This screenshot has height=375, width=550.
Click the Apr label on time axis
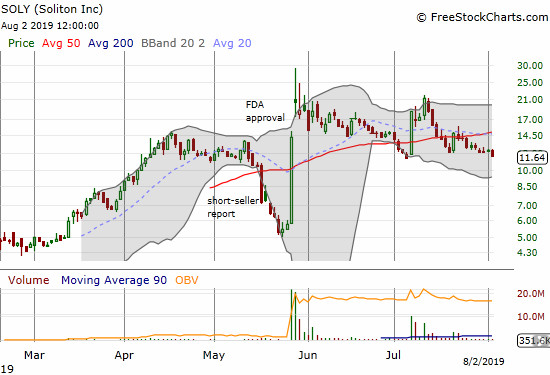[x=124, y=355]
